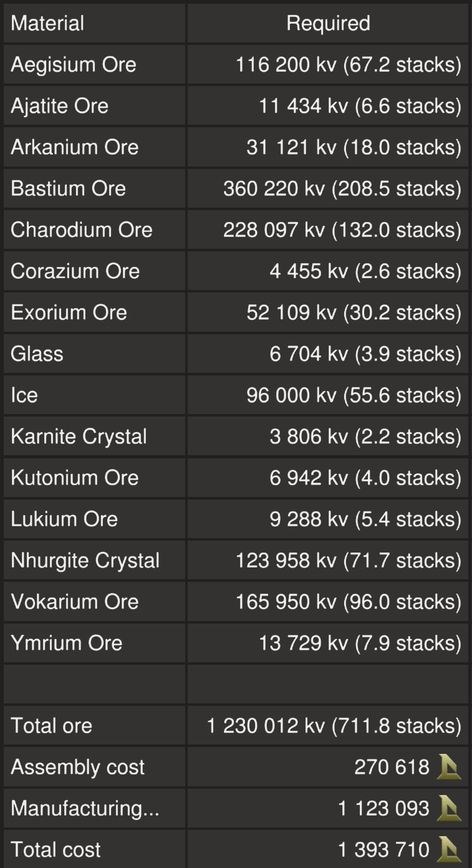Screen dimensions: 472x868
Task: Select the Corazium Ore row
Action: click(75, 271)
